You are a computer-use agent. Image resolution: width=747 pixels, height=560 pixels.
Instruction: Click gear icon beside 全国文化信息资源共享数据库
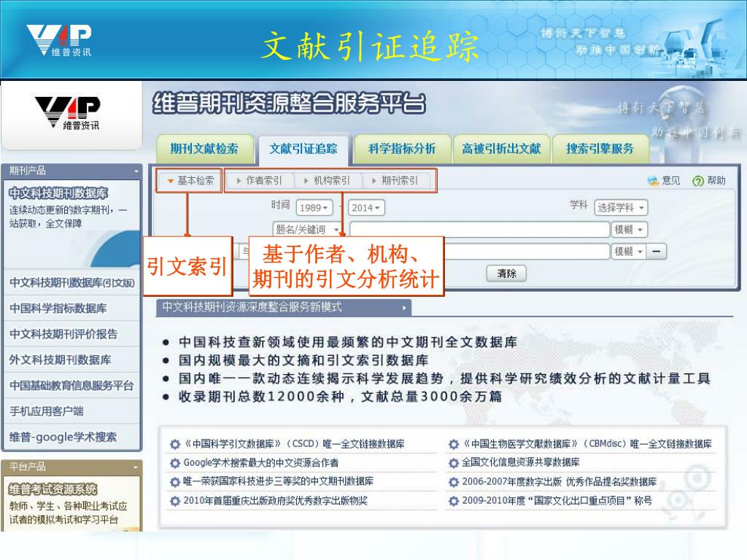[x=454, y=462]
